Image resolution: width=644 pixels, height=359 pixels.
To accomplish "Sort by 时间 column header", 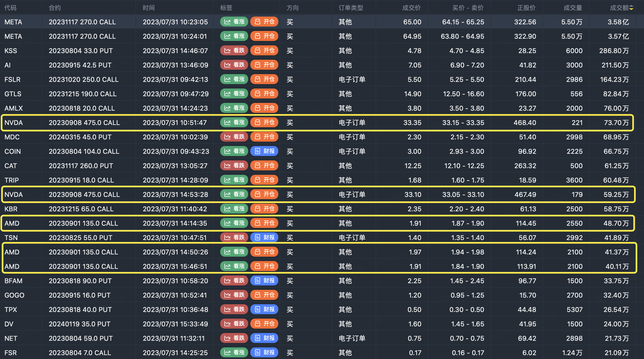I will [149, 8].
